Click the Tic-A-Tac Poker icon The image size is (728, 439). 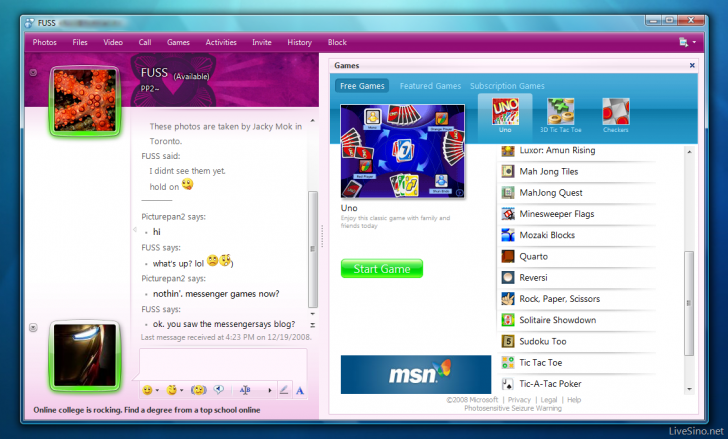(x=508, y=384)
